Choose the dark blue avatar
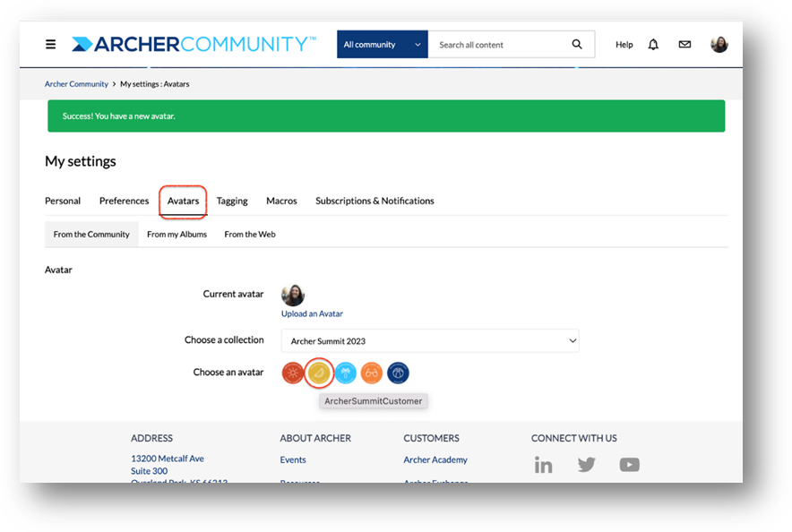 coord(398,373)
